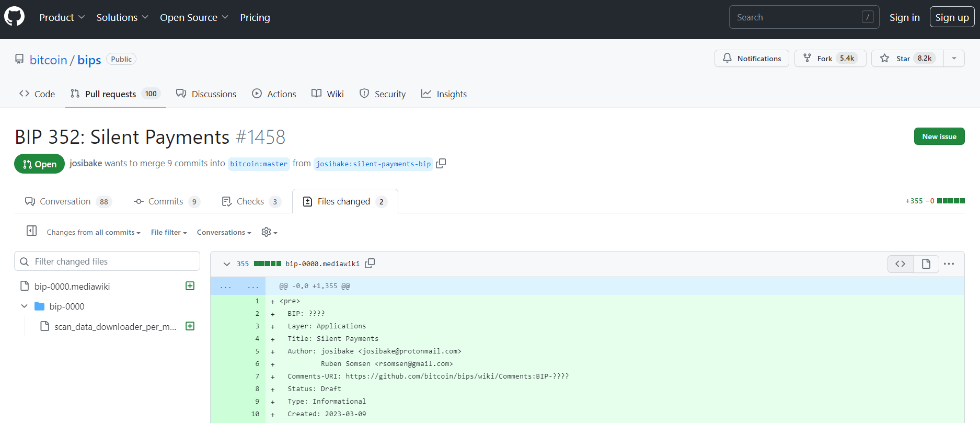Display the source diff view

900,264
